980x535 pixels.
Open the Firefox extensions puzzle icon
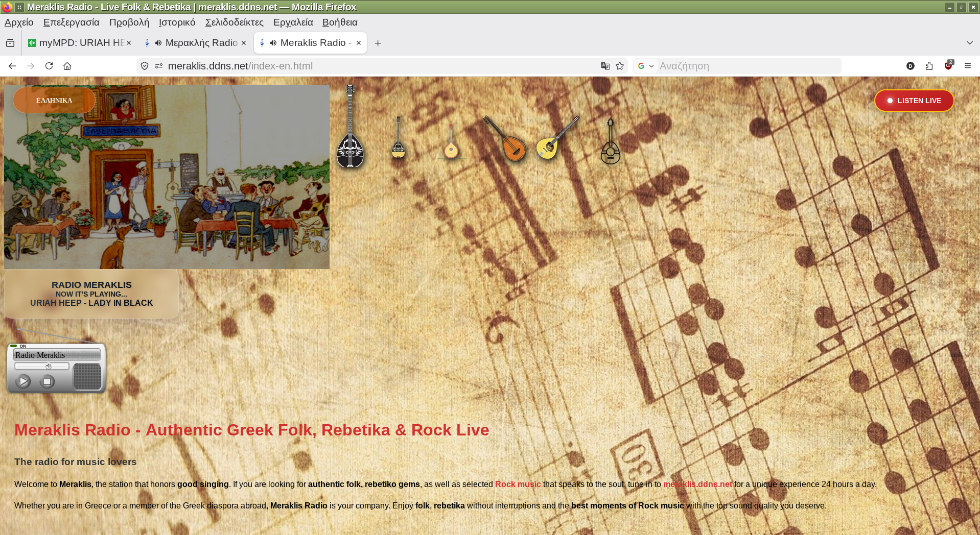929,66
